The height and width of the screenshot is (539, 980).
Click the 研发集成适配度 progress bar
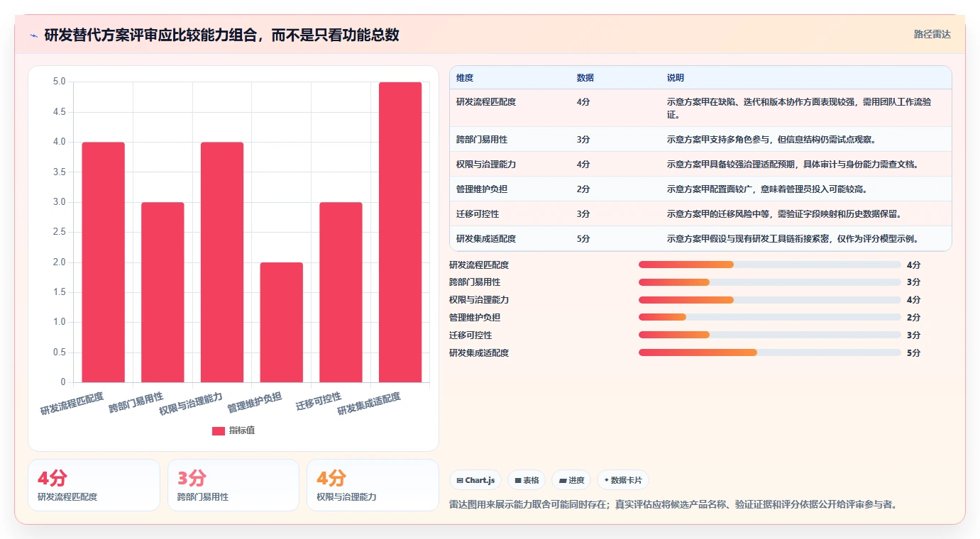[x=770, y=353]
